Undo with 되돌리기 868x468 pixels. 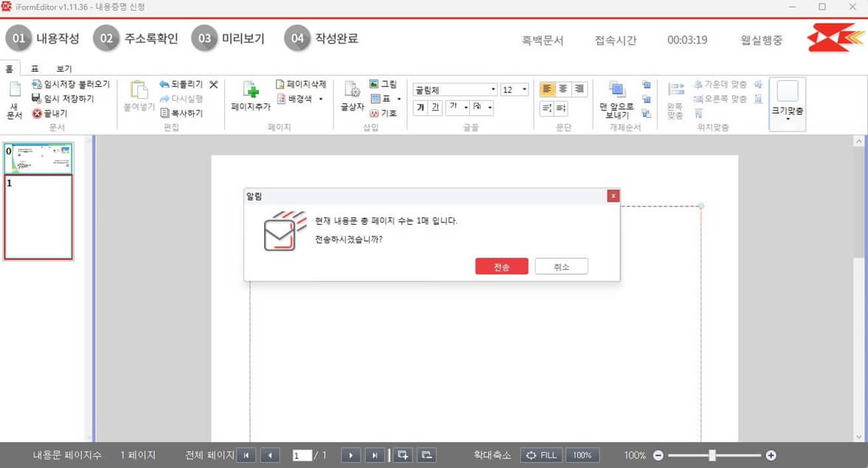(x=181, y=84)
